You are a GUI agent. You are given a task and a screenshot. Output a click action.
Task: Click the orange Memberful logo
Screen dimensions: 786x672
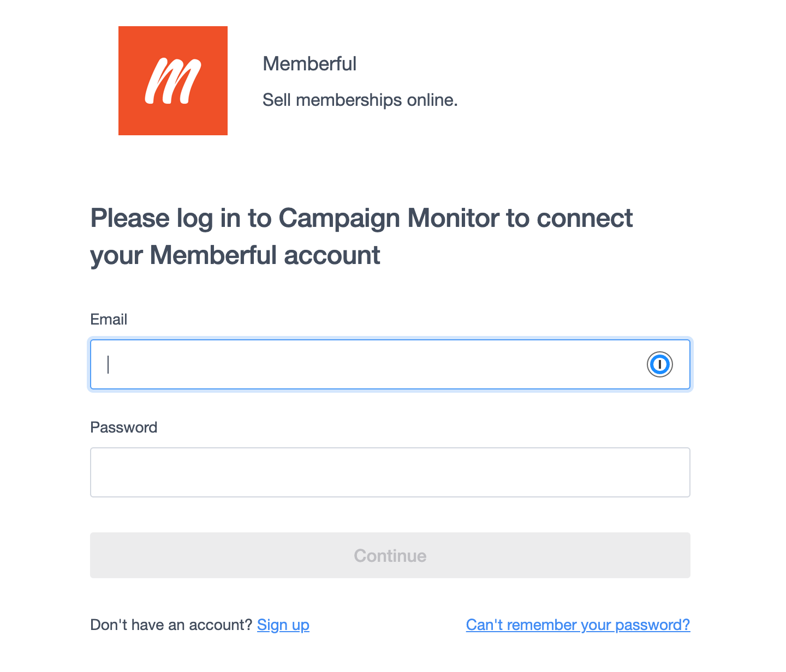[x=173, y=81]
